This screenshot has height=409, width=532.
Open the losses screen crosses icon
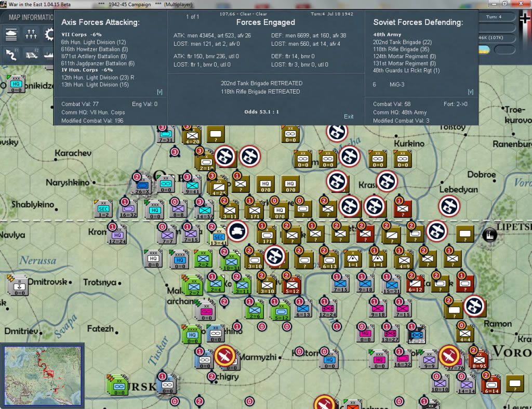tap(31, 34)
